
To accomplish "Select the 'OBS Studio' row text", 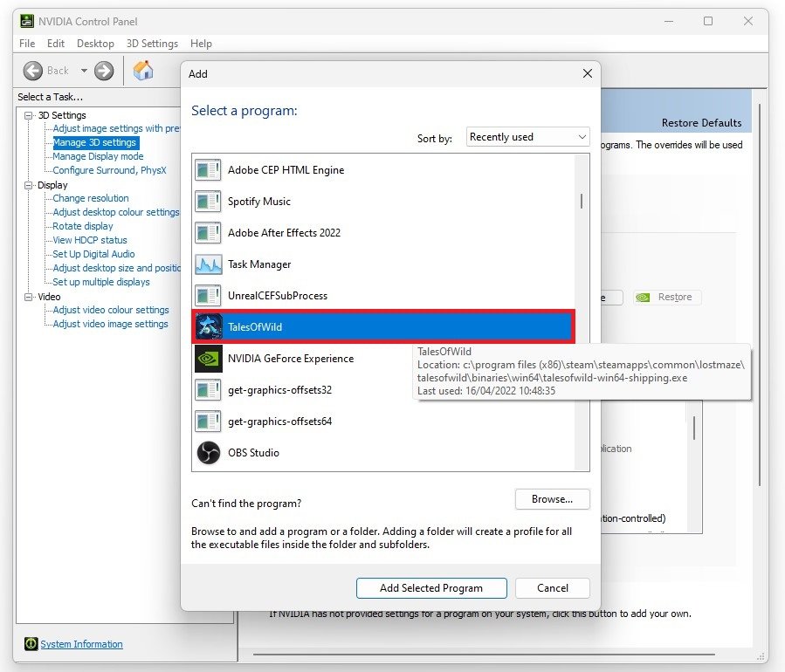I will [253, 453].
